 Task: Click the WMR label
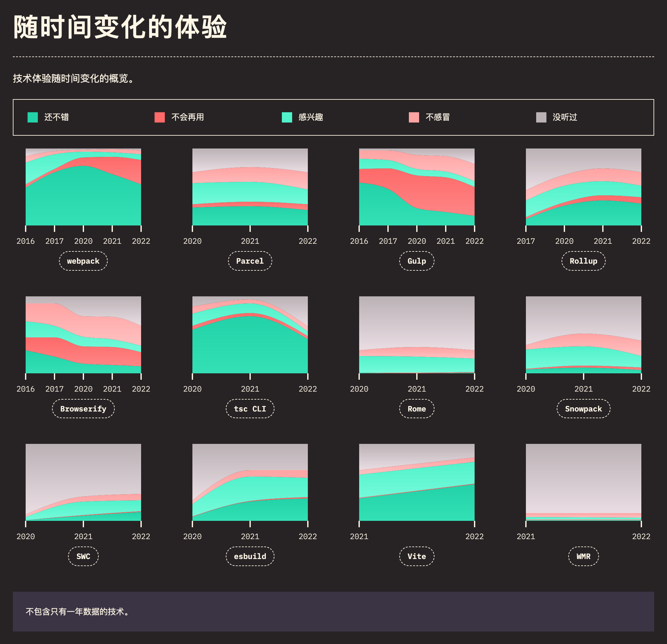583,556
